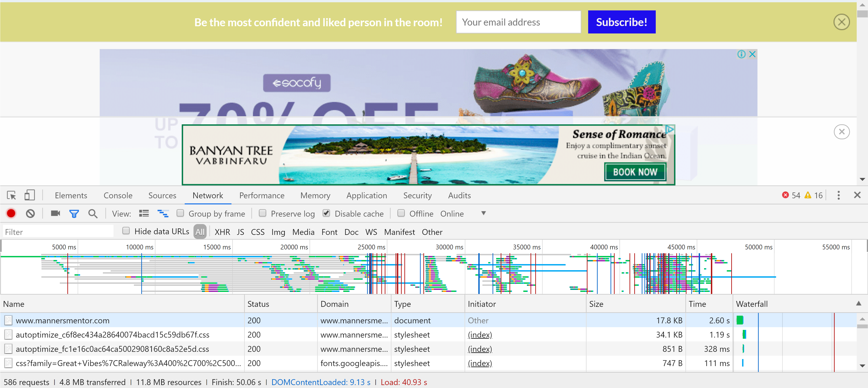Filter requests by Img
Viewport: 868px width, 388px height.
[x=278, y=232]
